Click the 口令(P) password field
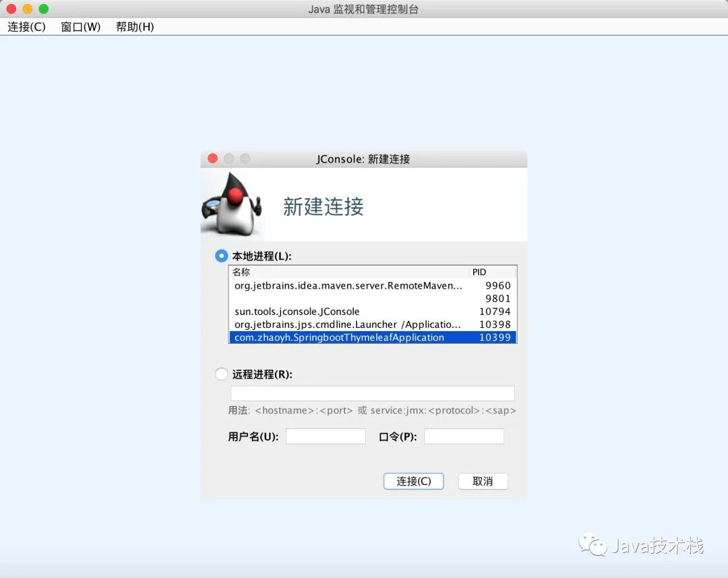 (464, 436)
